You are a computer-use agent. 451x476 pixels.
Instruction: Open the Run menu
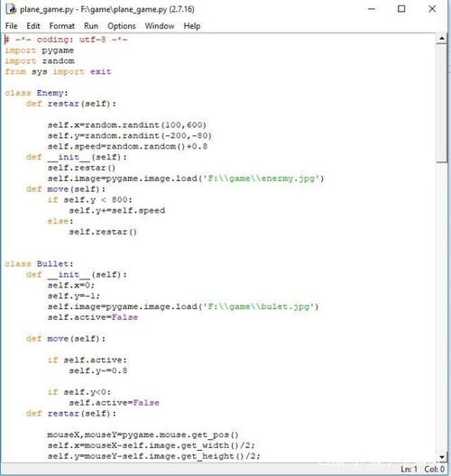[x=91, y=26]
